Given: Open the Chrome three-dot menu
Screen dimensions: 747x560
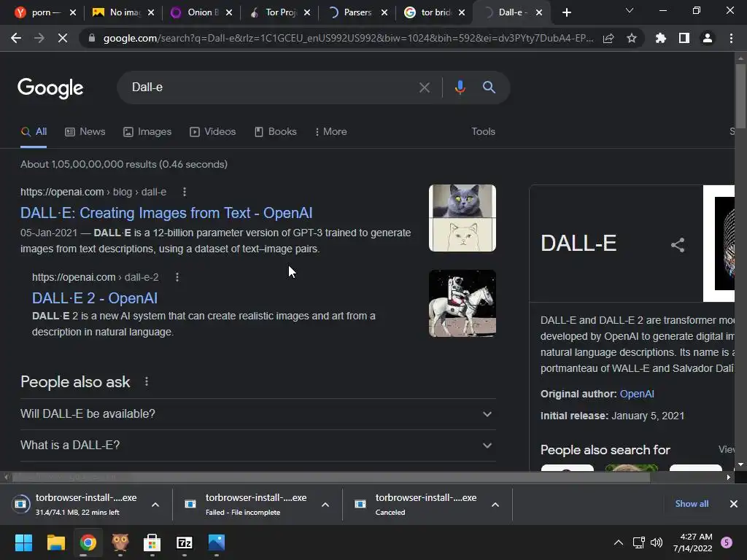Looking at the screenshot, I should pyautogui.click(x=731, y=38).
